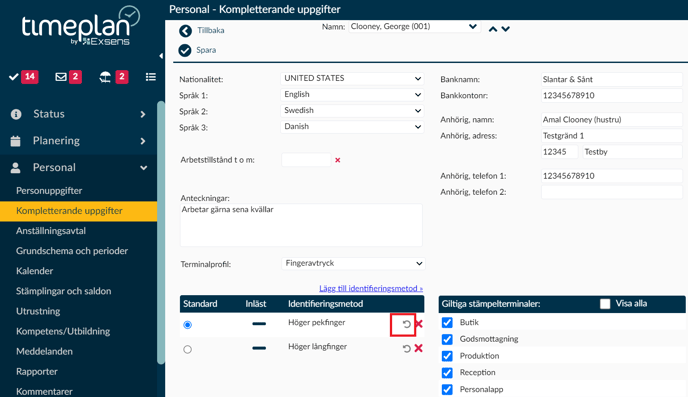Click the Spara checkmark icon
Image resolution: width=688 pixels, height=397 pixels.
pyautogui.click(x=185, y=50)
